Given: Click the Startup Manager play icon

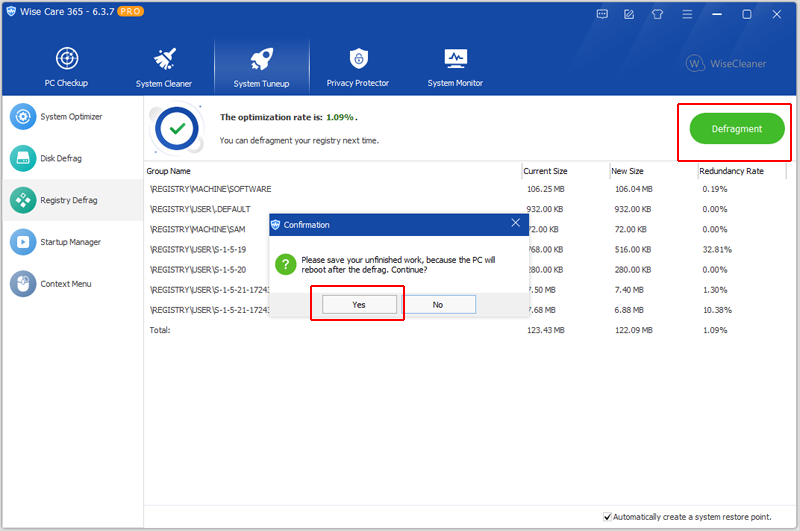Looking at the screenshot, I should pos(23,242).
